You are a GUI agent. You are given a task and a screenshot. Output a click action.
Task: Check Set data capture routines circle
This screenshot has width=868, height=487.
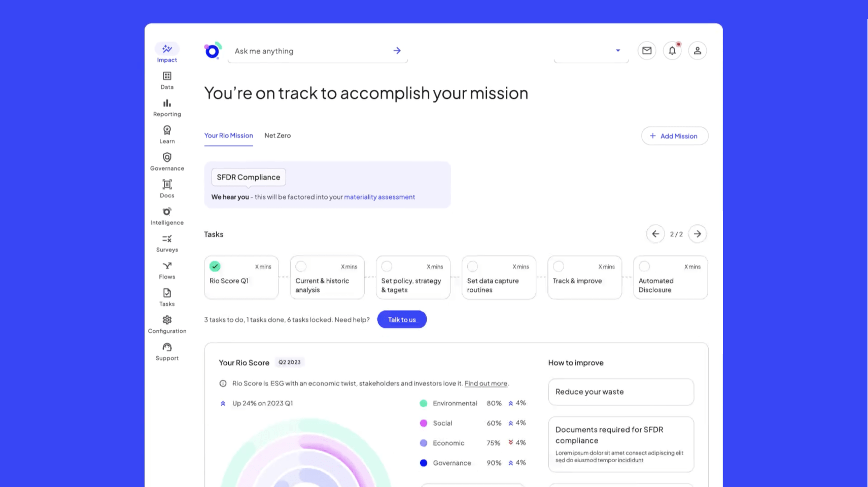tap(472, 266)
